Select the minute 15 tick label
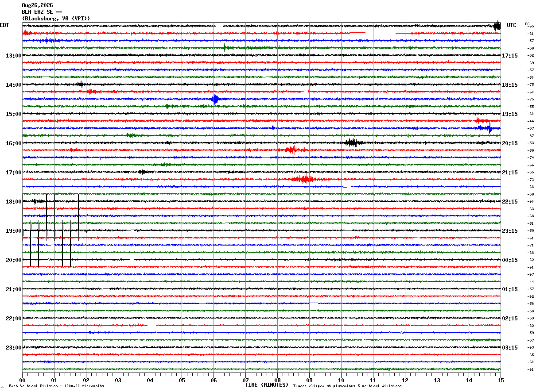The image size is (536, 392). coord(501,380)
